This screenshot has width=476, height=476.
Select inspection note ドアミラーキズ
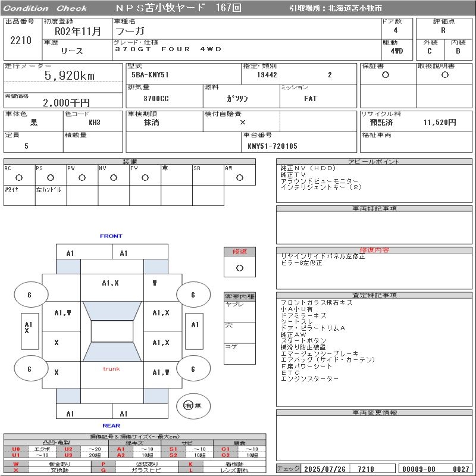303,315
